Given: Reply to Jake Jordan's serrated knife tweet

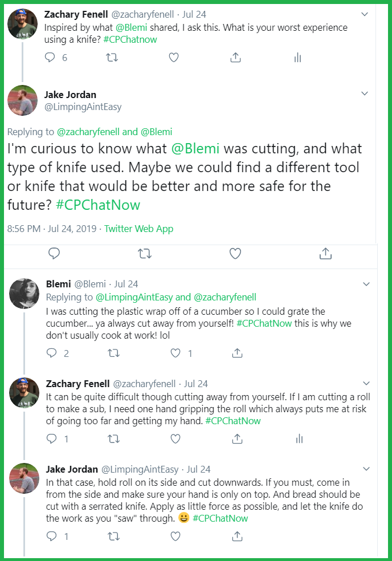Looking at the screenshot, I should pos(51,536).
